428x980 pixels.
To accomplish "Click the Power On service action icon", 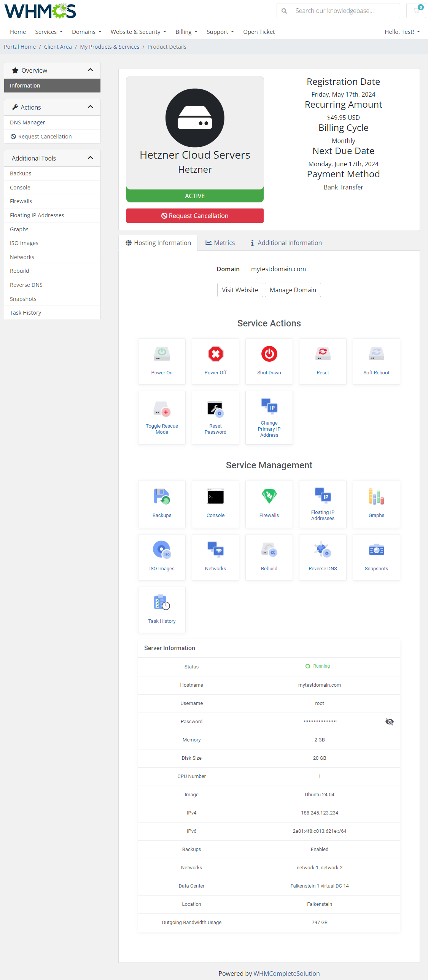I will tap(162, 354).
